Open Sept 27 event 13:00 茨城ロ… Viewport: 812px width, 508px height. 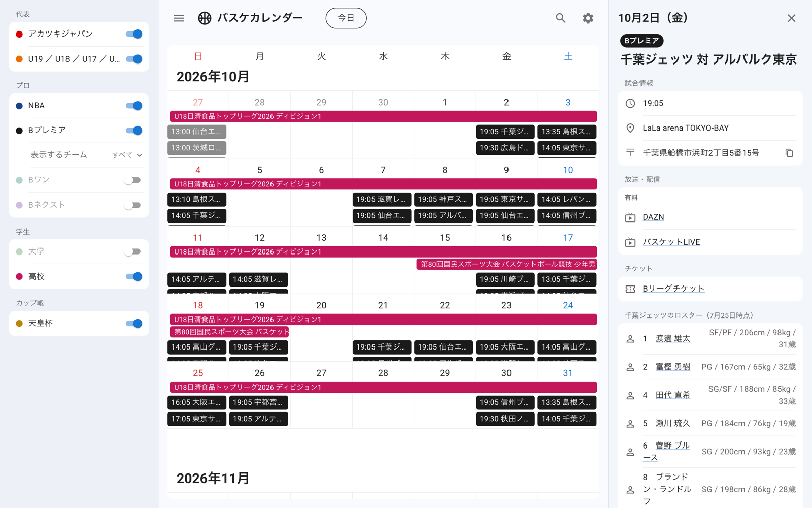[197, 148]
